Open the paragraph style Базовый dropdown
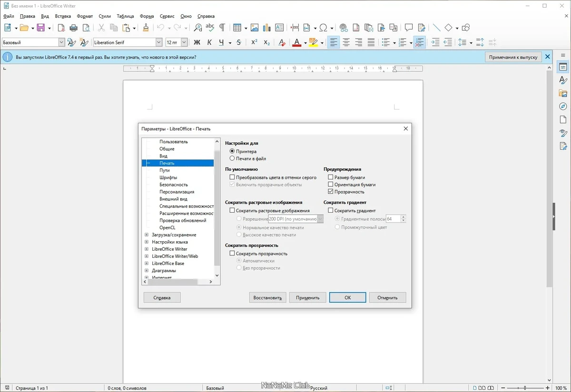571x392 pixels. pos(61,42)
